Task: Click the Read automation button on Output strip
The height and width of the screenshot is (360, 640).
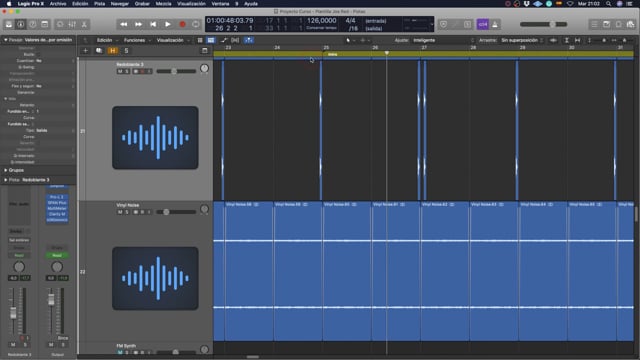Action: click(57, 256)
